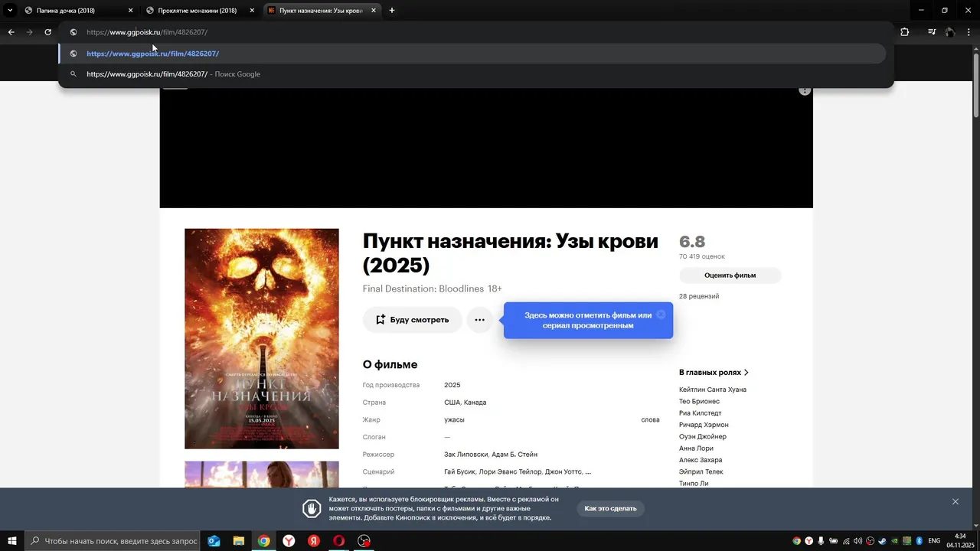Open actor 'Алекс Захара' link
The height and width of the screenshot is (551, 980).
pos(701,460)
